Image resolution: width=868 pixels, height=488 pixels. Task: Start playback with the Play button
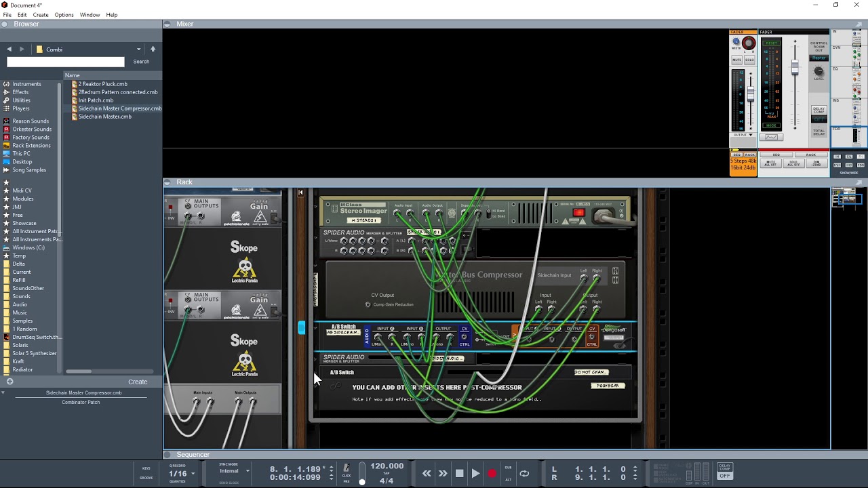point(475,474)
